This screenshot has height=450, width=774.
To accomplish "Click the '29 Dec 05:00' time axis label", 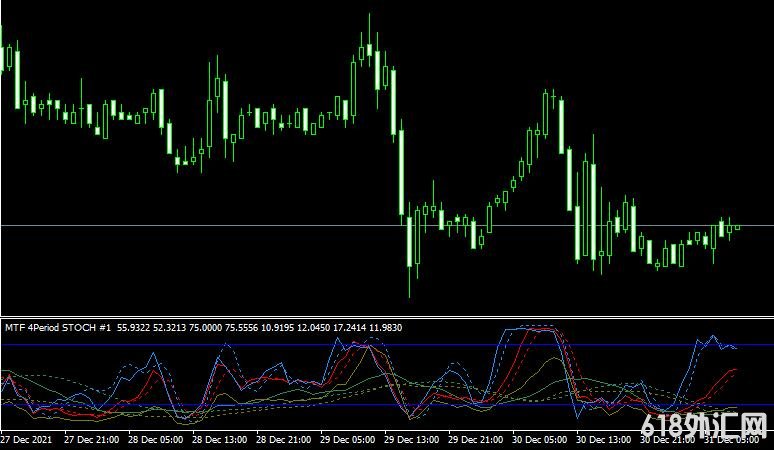I will click(348, 440).
